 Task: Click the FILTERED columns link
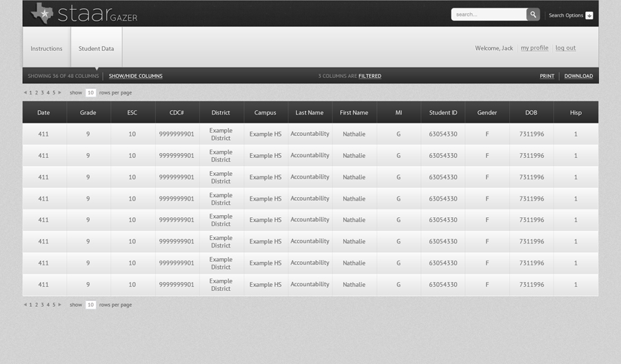click(370, 76)
